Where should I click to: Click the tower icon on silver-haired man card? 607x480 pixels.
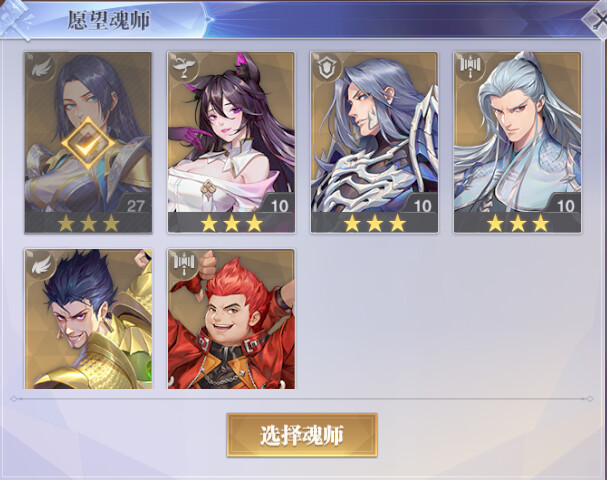point(470,67)
